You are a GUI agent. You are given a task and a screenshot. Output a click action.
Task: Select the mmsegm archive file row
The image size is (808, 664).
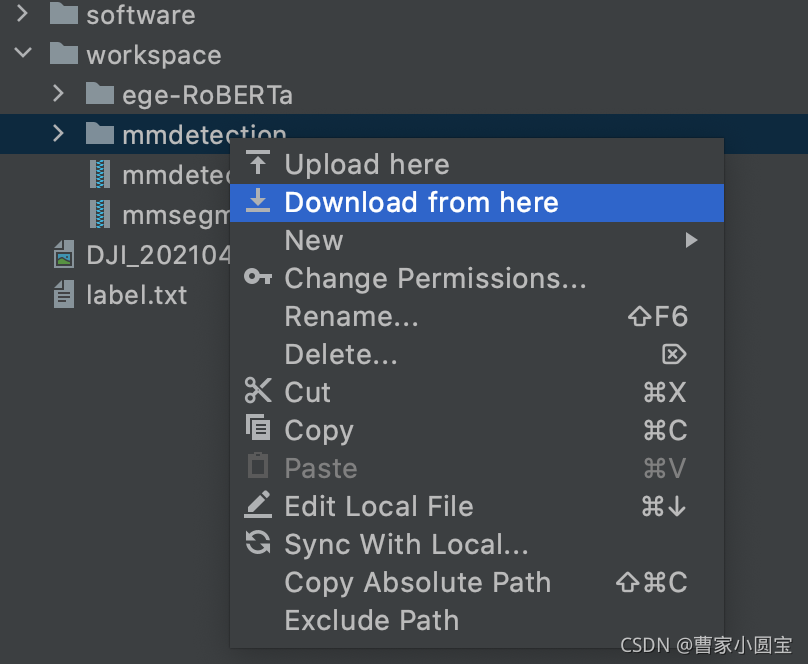[114, 215]
